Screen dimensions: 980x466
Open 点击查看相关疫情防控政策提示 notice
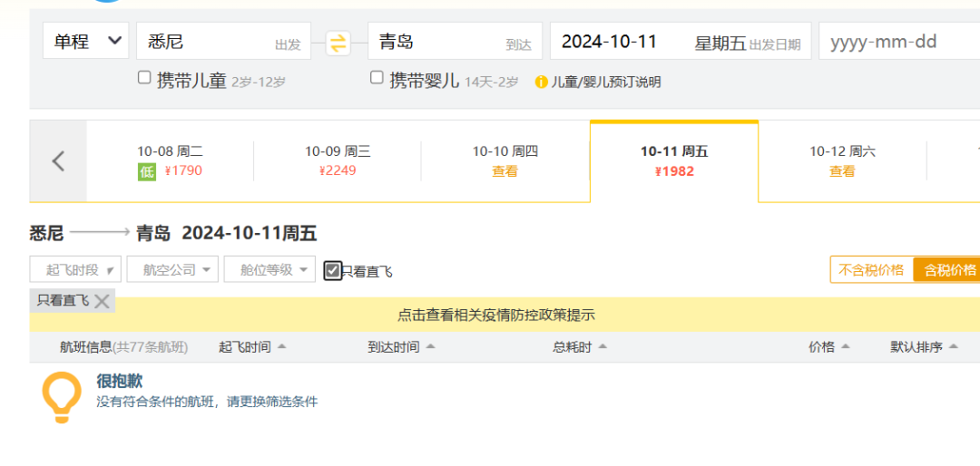496,316
